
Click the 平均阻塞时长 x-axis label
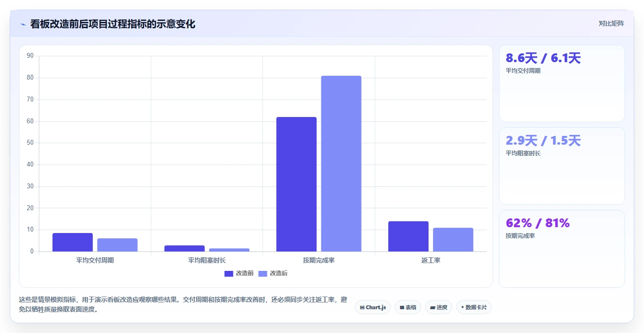pos(207,260)
